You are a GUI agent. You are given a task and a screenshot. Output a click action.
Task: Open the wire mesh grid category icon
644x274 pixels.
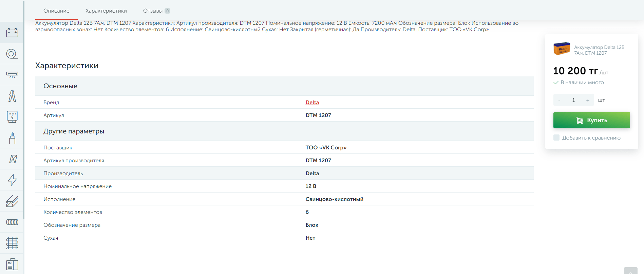pos(12,243)
